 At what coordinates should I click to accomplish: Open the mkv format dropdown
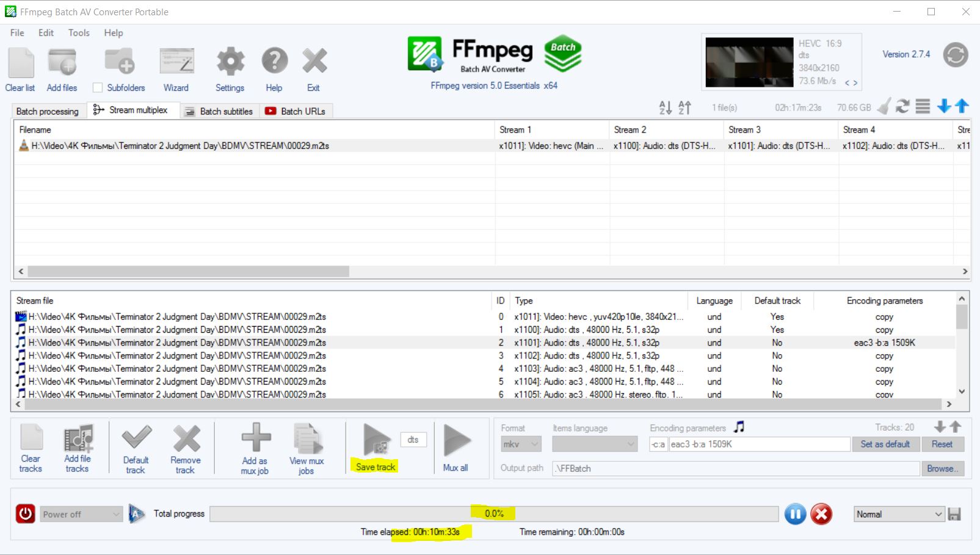click(x=521, y=444)
